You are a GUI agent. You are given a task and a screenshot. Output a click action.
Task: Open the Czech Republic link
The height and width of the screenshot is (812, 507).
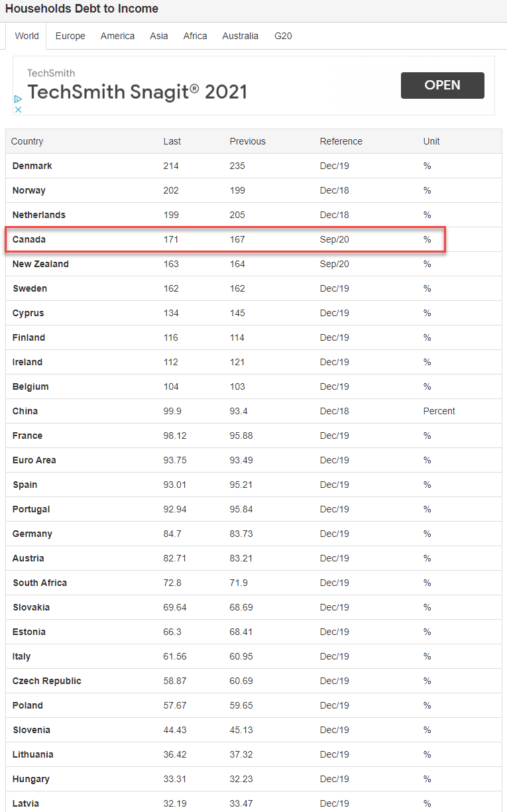click(x=47, y=681)
